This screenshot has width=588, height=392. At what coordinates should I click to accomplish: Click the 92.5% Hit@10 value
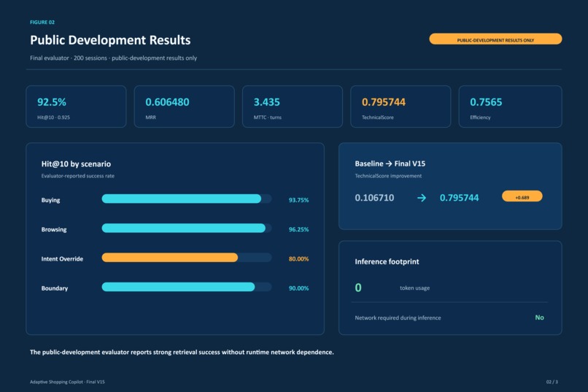pyautogui.click(x=52, y=102)
